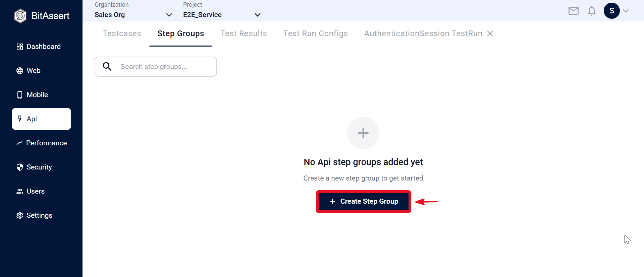Click the 'Create a new step group' hint text
The width and height of the screenshot is (644, 277).
(363, 178)
